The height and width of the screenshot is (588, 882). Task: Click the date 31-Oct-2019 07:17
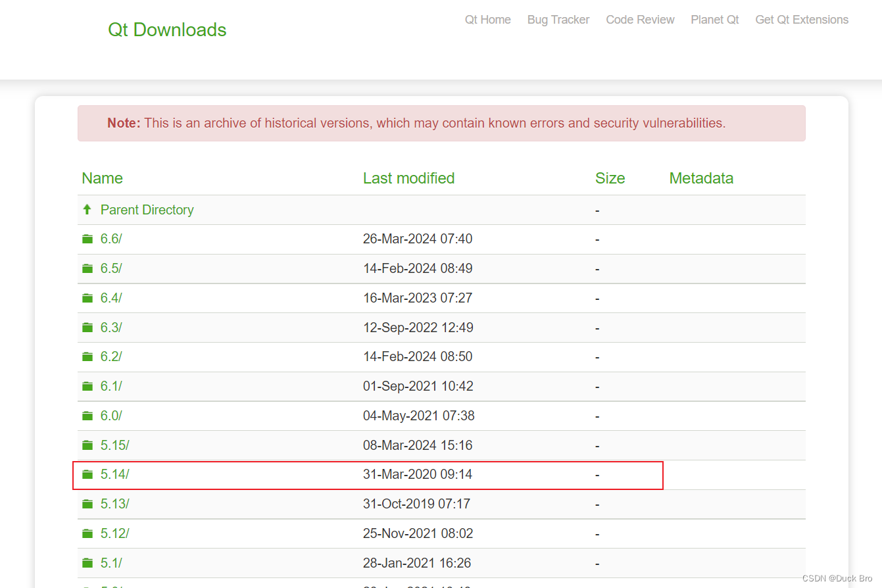coord(416,504)
